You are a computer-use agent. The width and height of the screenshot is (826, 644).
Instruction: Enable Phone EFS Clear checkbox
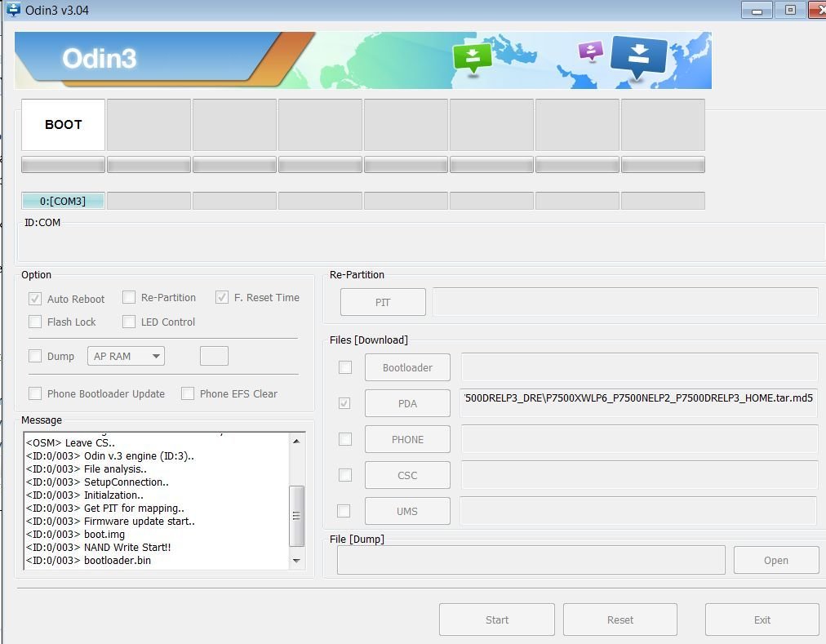(188, 393)
